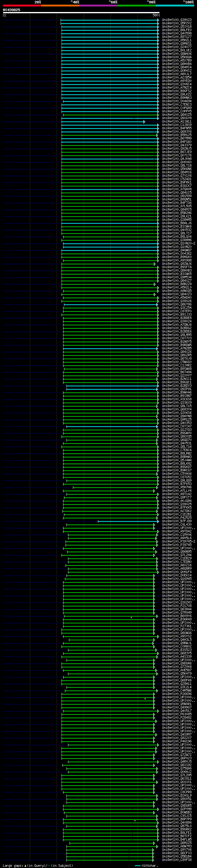Open hit UniRef100_O24077
This screenshot has width=197, height=868.
click(177, 47)
